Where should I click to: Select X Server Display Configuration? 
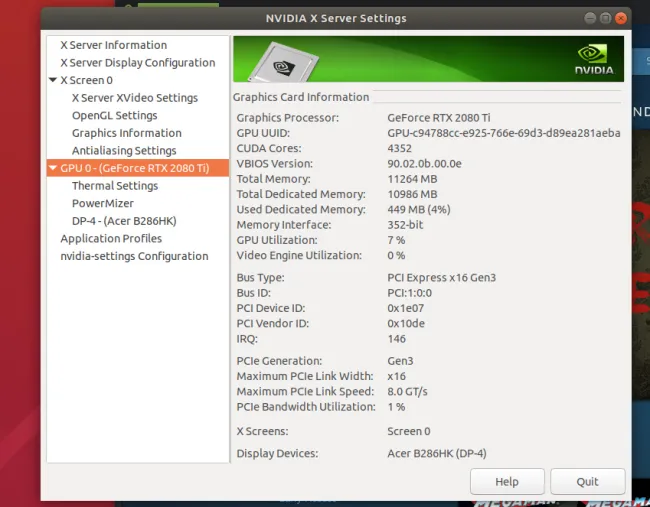(x=137, y=62)
